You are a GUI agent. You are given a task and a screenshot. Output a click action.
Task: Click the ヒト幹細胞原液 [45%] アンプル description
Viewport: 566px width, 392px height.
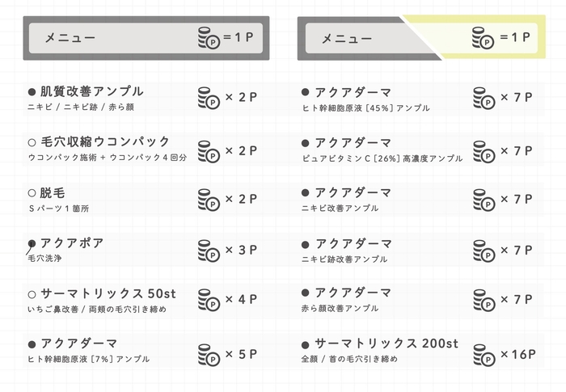click(x=365, y=107)
